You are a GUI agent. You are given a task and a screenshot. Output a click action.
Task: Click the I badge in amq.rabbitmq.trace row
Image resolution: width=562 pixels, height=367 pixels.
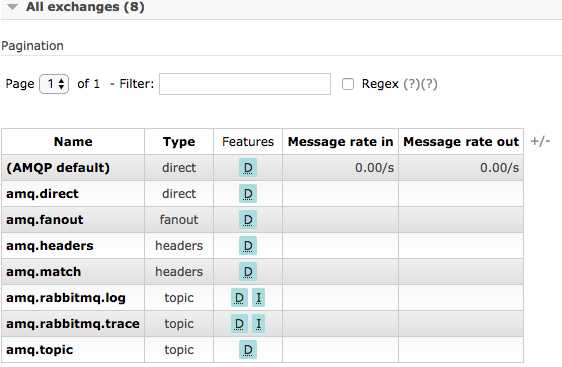(x=258, y=324)
